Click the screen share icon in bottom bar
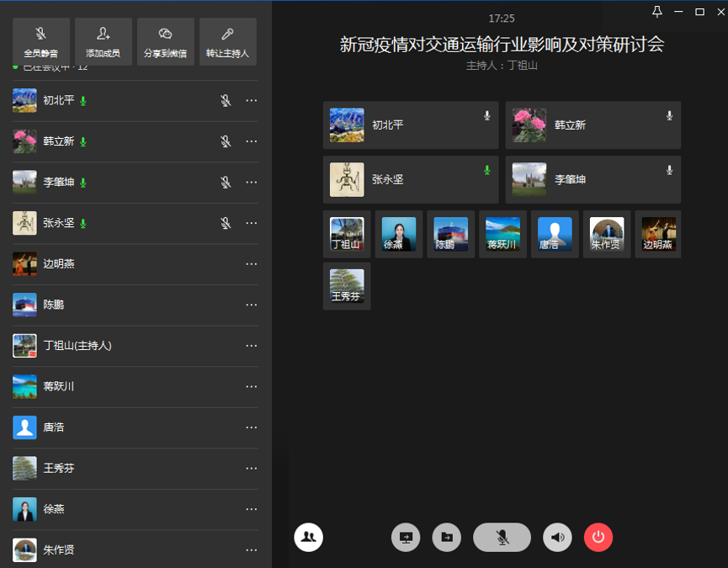 406,537
